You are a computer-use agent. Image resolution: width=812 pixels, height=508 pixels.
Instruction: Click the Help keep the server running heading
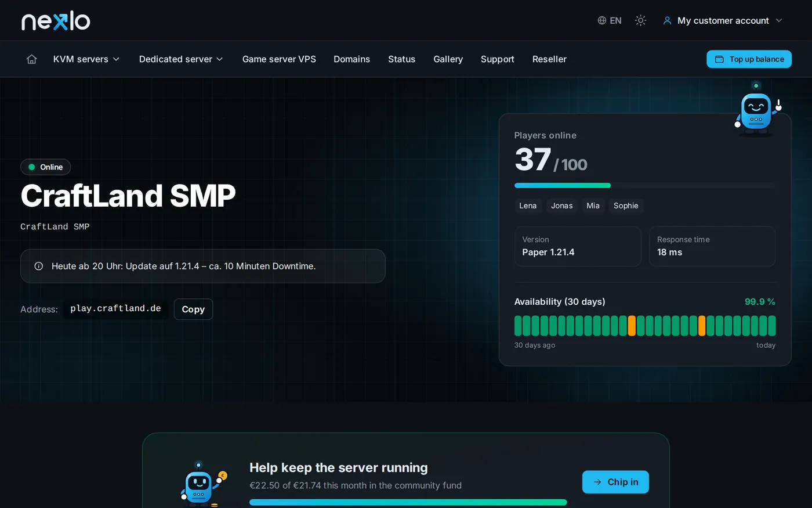[x=339, y=468]
